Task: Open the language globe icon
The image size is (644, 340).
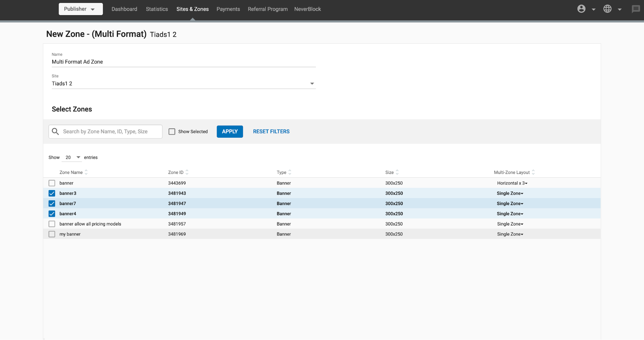Action: point(607,9)
